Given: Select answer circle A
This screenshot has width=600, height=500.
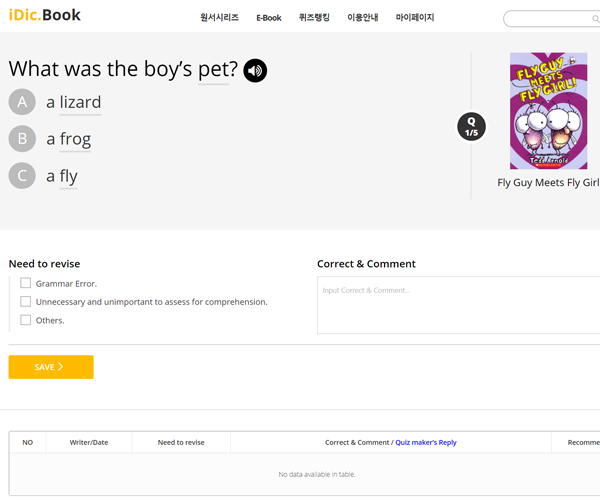Looking at the screenshot, I should pos(22,102).
